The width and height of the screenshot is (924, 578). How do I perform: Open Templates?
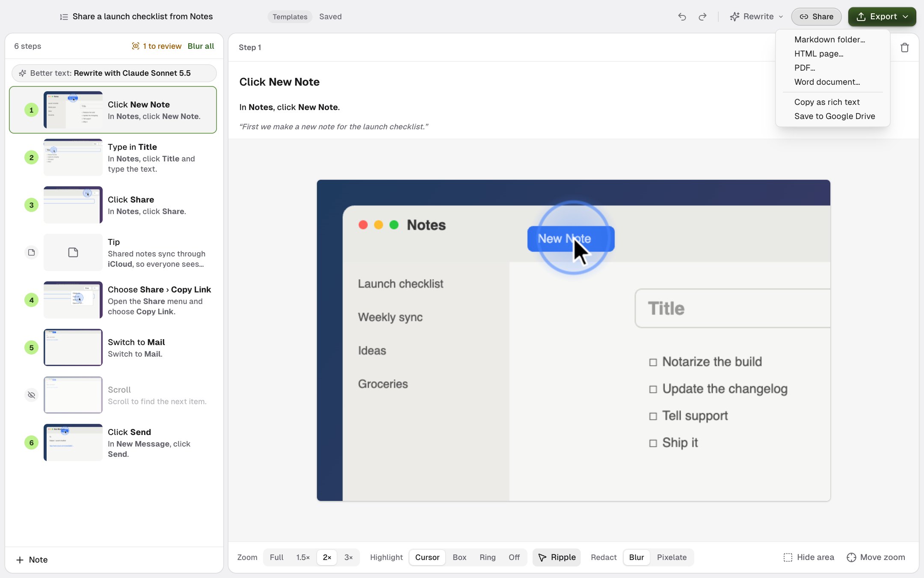(x=290, y=17)
